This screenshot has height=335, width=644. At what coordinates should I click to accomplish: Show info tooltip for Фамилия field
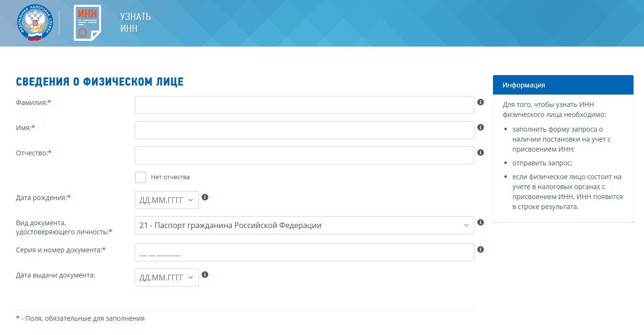[481, 102]
